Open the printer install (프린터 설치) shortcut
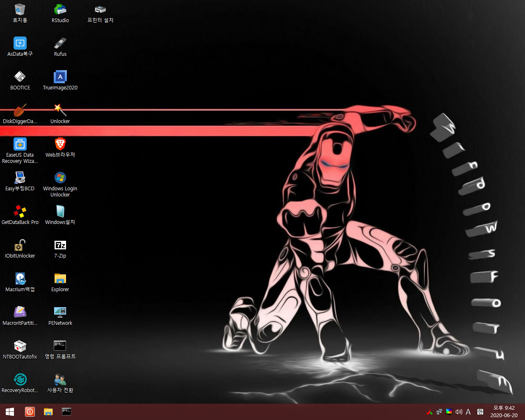 tap(100, 13)
